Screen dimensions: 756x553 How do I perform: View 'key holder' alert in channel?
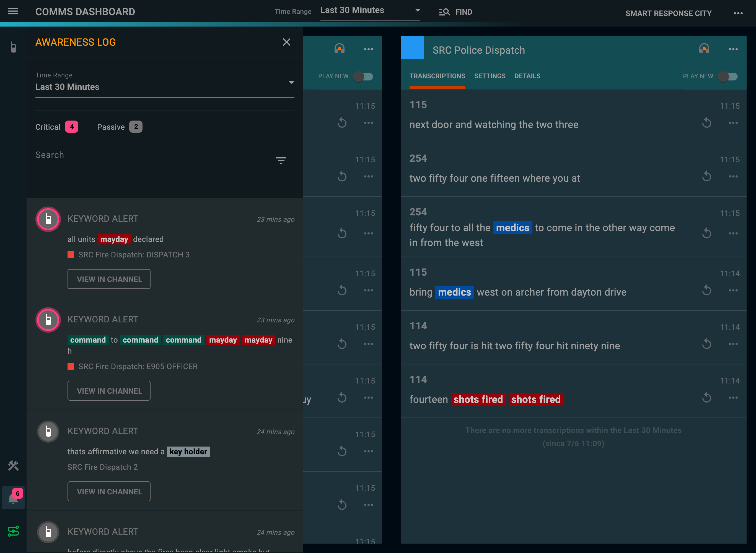pyautogui.click(x=109, y=491)
